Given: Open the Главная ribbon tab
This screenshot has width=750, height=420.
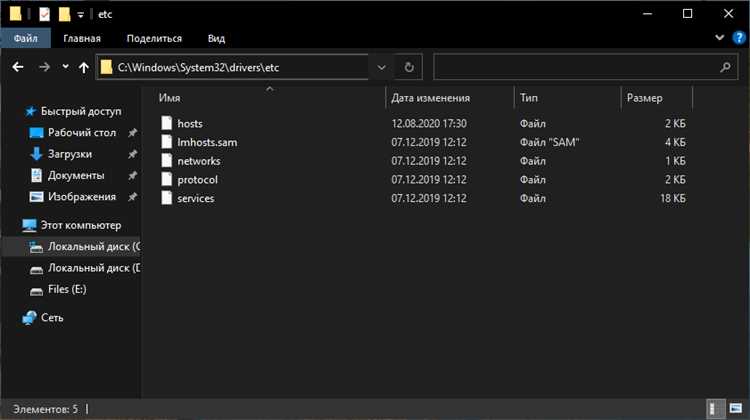Looking at the screenshot, I should coord(81,38).
